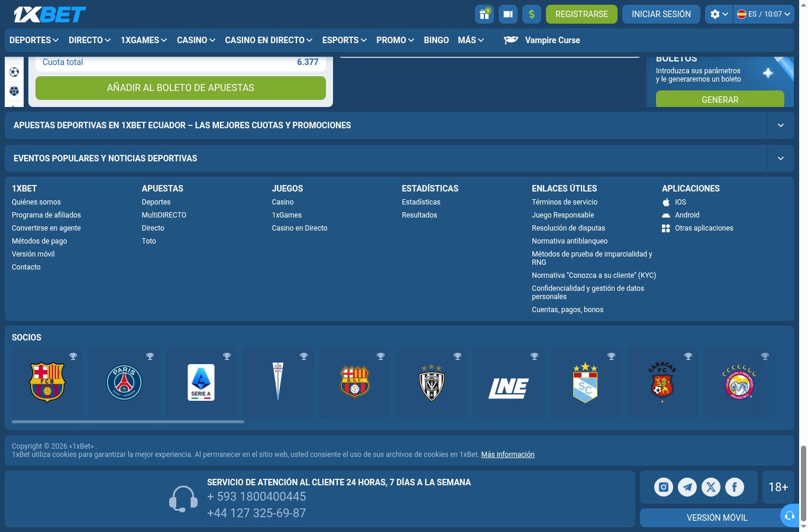Image resolution: width=808 pixels, height=532 pixels.
Task: Click the Caracas FC partner logo
Action: [662, 382]
